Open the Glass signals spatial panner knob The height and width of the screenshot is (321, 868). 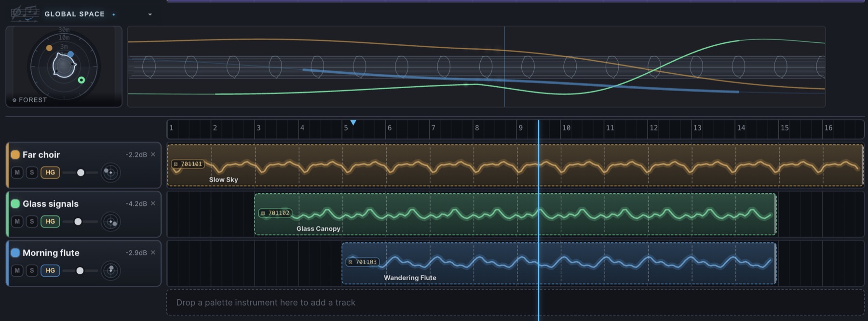click(110, 222)
